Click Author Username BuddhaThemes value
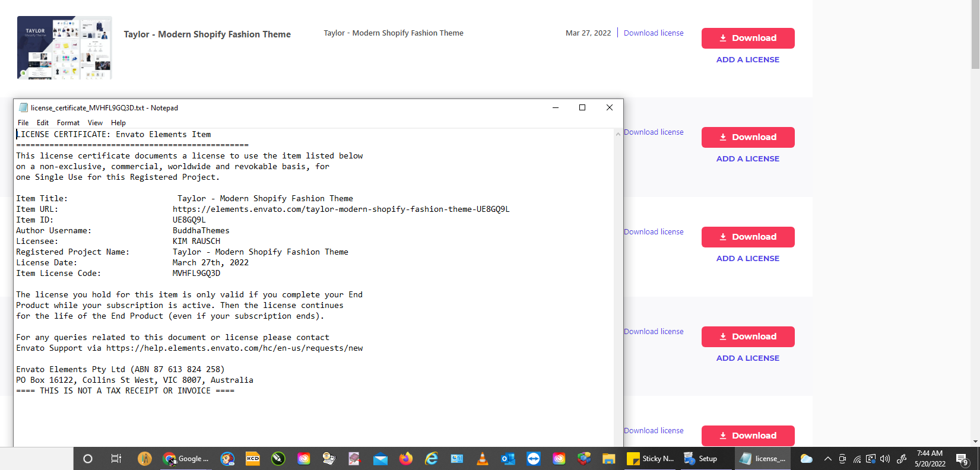 click(x=201, y=231)
